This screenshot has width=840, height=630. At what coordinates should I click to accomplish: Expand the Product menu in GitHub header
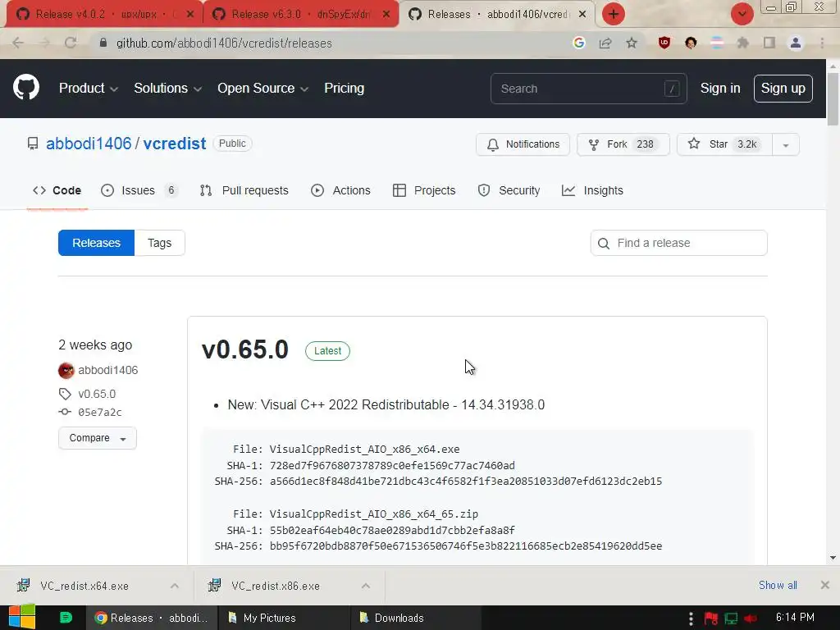click(89, 89)
